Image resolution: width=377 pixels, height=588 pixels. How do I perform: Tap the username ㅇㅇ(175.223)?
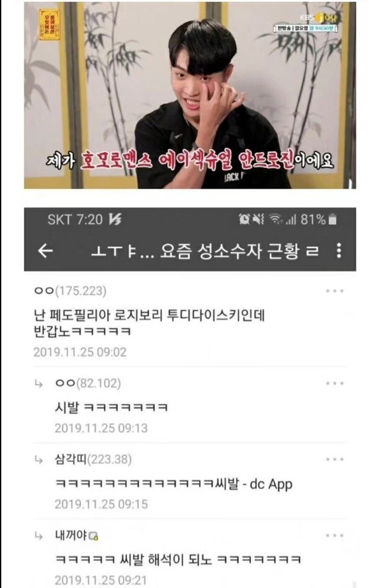click(70, 291)
